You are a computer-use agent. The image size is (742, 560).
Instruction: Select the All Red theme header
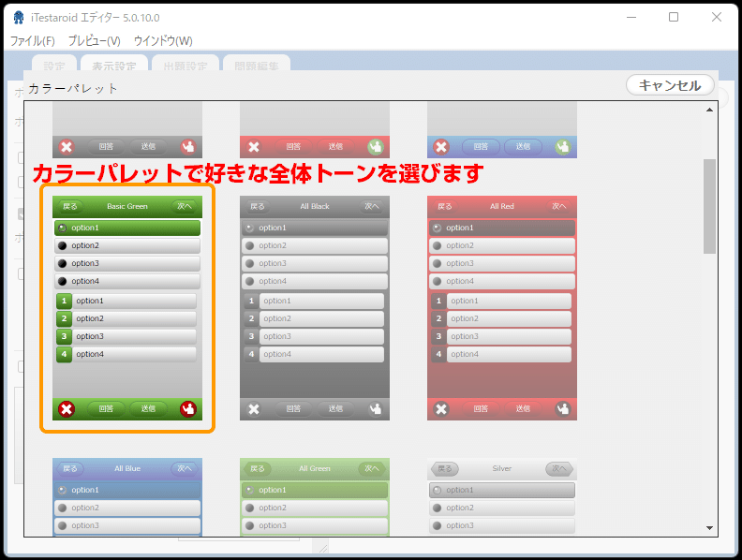click(x=502, y=206)
